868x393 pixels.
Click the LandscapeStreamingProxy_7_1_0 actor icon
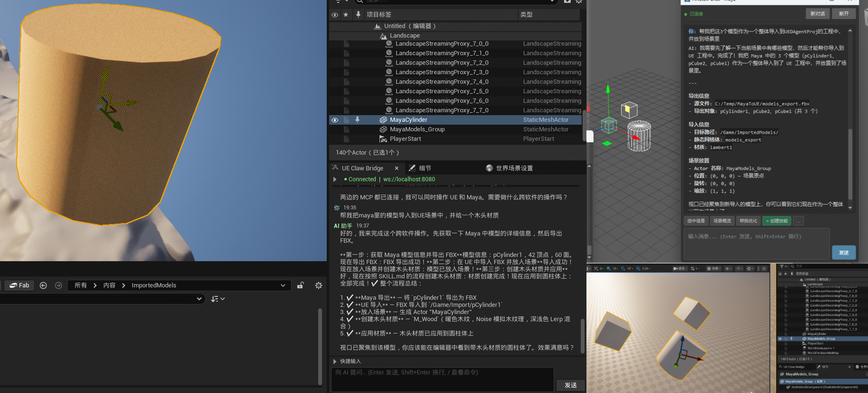[389, 53]
